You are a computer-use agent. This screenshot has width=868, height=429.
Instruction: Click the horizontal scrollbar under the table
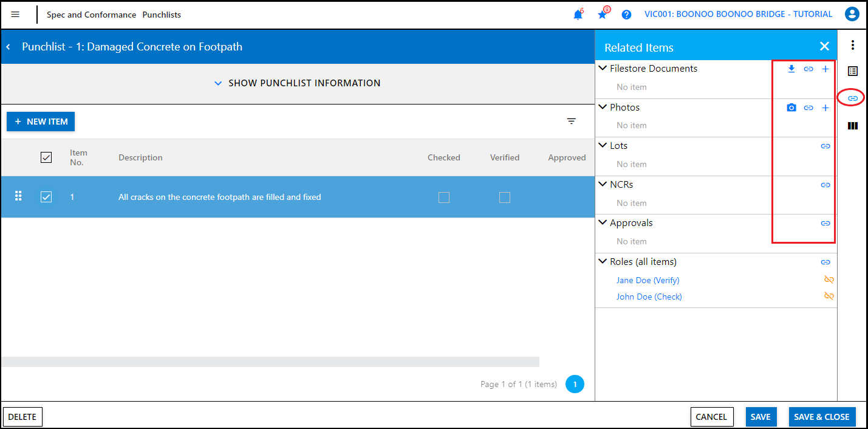click(x=270, y=362)
